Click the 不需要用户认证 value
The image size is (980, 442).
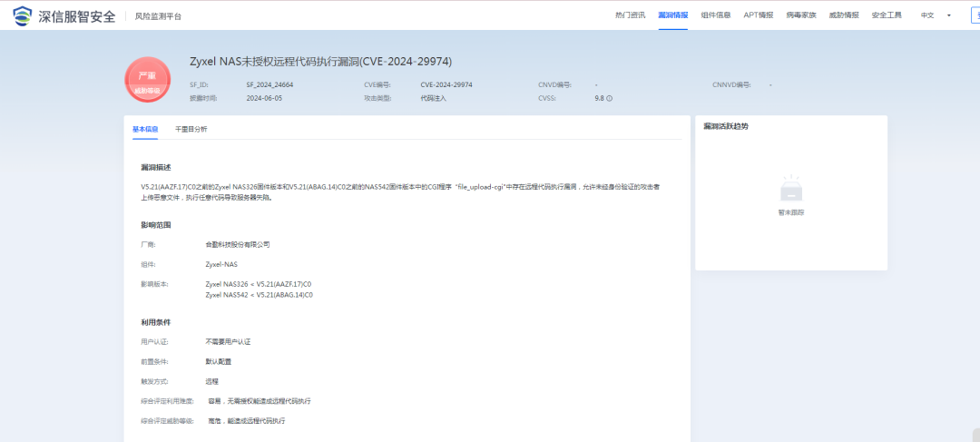click(228, 342)
